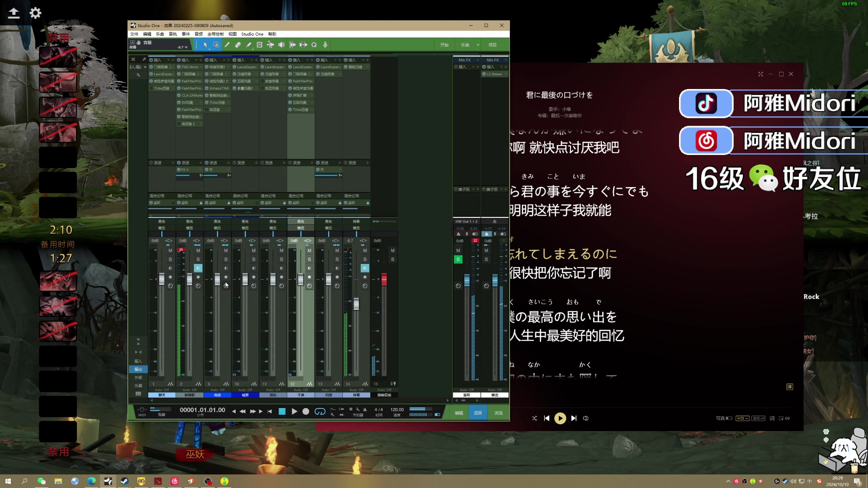Open the Studio One menu
Viewport: 868px width, 488px height.
tap(252, 34)
